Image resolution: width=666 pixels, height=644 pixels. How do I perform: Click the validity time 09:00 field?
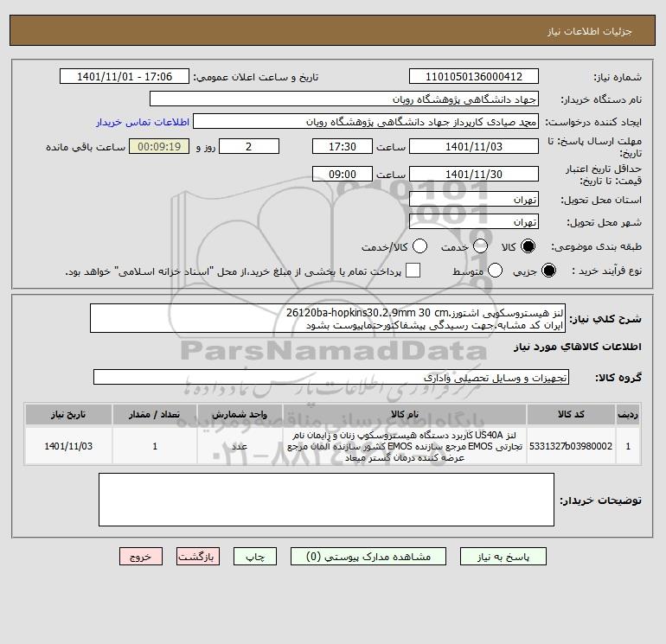(343, 174)
